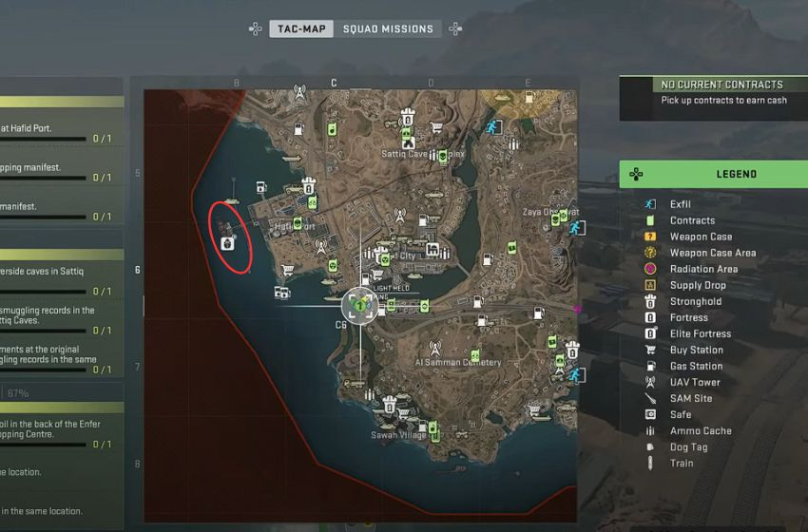The height and width of the screenshot is (532, 808).
Task: Expand the green LEGEND header
Action: click(713, 174)
